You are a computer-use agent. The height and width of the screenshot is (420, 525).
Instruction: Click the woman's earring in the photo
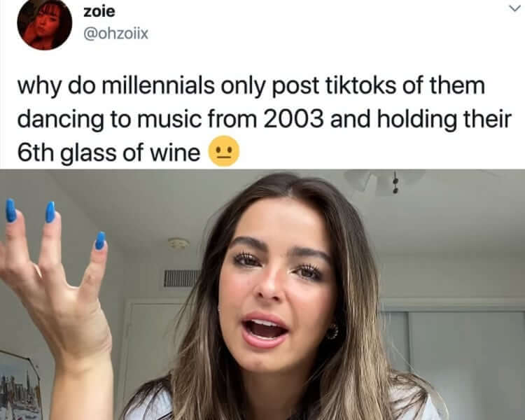coord(332,331)
